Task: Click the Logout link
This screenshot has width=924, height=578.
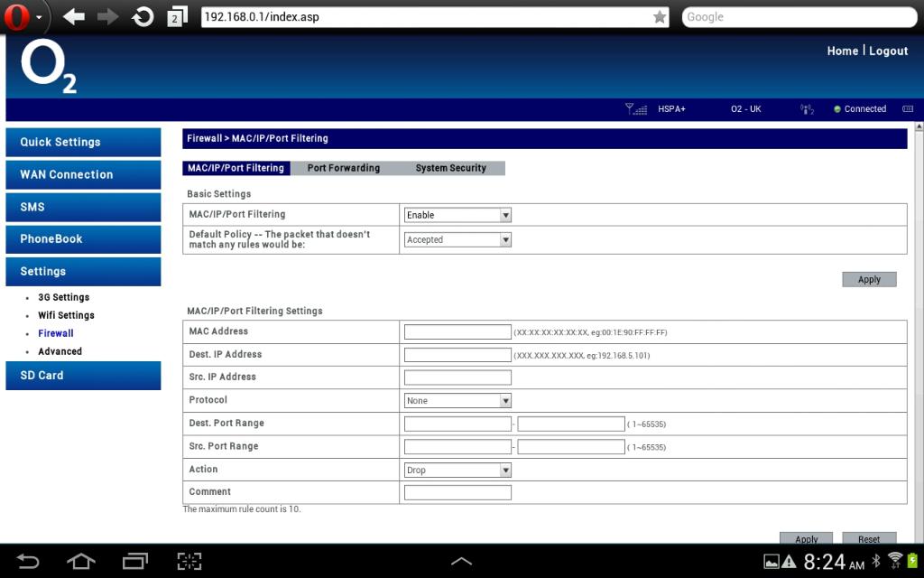Action: click(888, 51)
